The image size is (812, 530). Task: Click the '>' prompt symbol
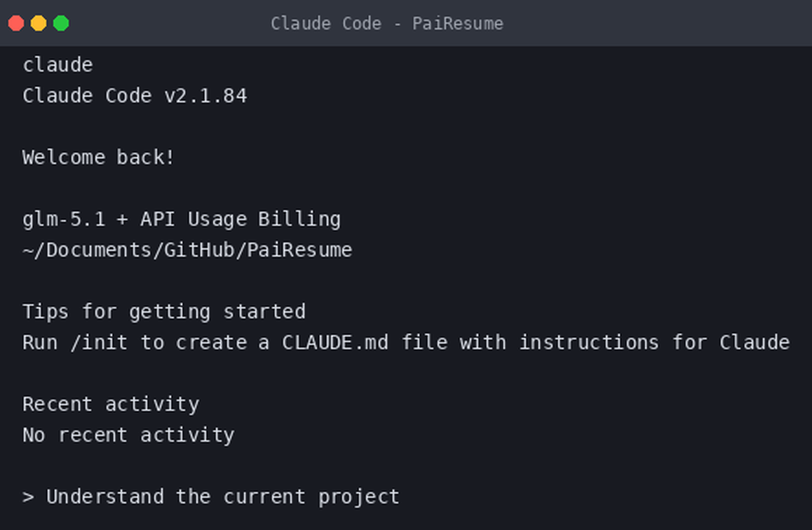[x=29, y=497]
